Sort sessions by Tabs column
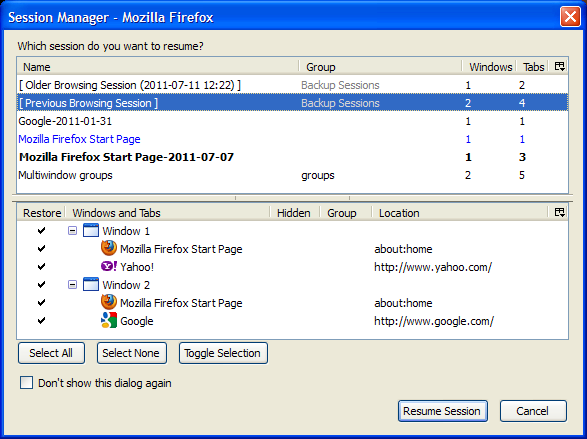 [533, 67]
